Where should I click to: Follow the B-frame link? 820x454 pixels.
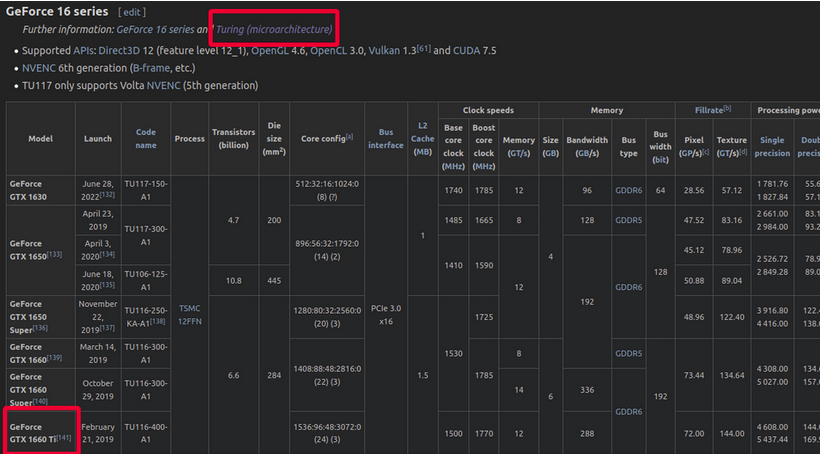151,68
